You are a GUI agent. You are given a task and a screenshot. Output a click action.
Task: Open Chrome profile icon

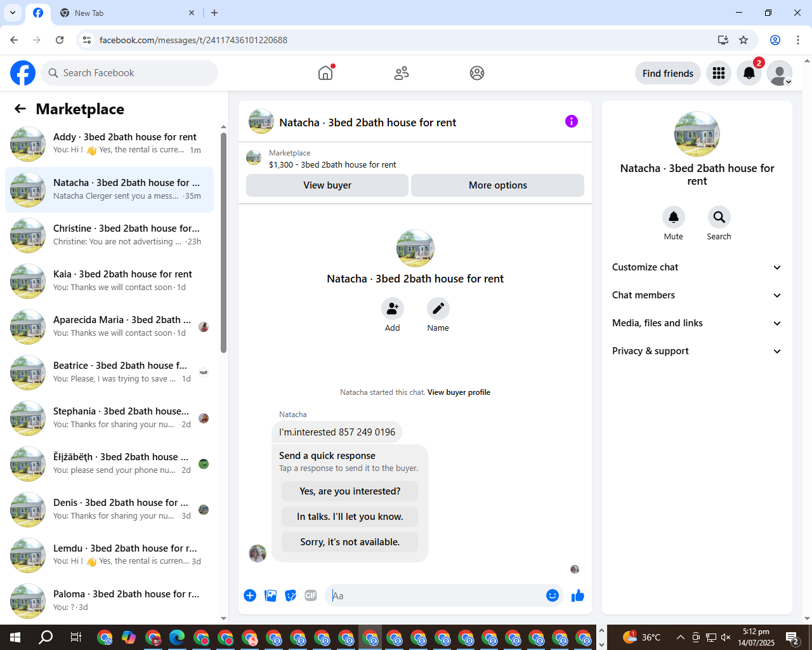pos(775,40)
